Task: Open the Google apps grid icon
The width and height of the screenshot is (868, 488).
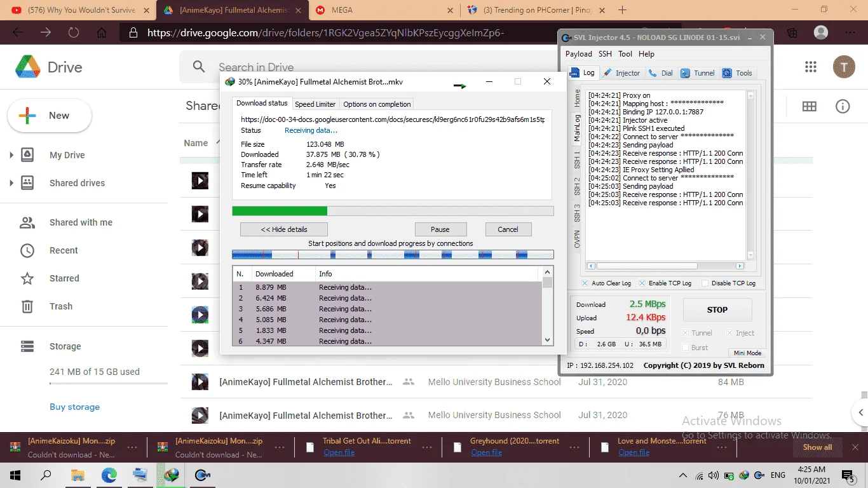Action: point(810,67)
